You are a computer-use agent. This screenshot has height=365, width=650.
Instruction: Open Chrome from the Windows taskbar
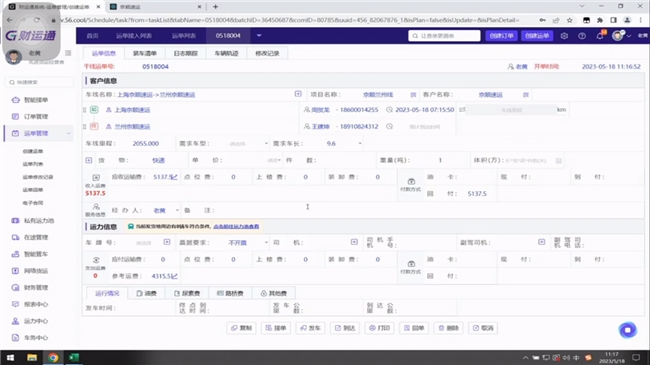(x=53, y=357)
